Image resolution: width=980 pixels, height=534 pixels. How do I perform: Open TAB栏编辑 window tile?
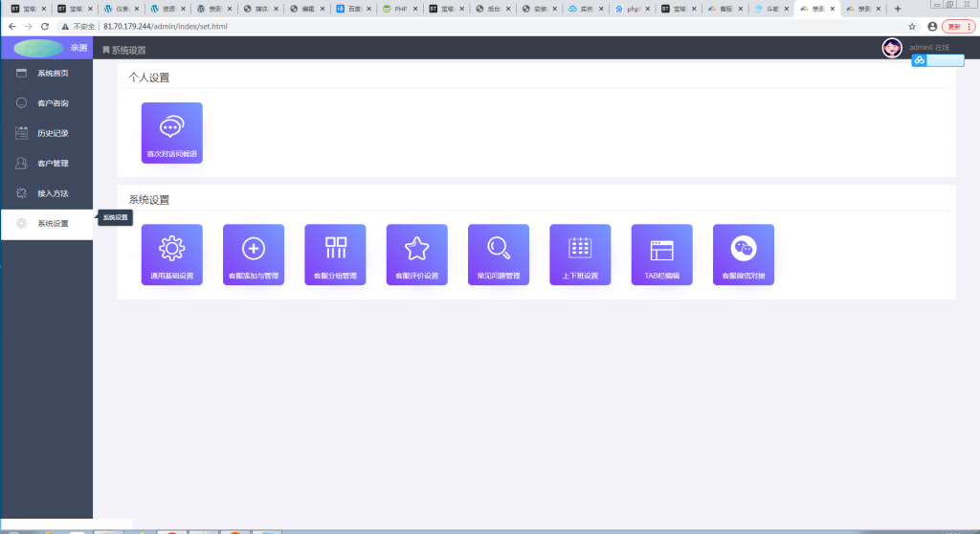[x=662, y=255]
